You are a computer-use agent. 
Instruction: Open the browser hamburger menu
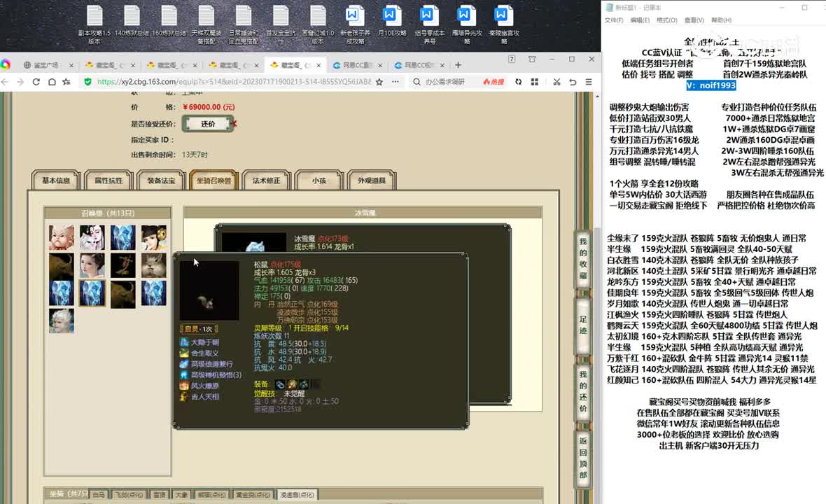point(589,82)
